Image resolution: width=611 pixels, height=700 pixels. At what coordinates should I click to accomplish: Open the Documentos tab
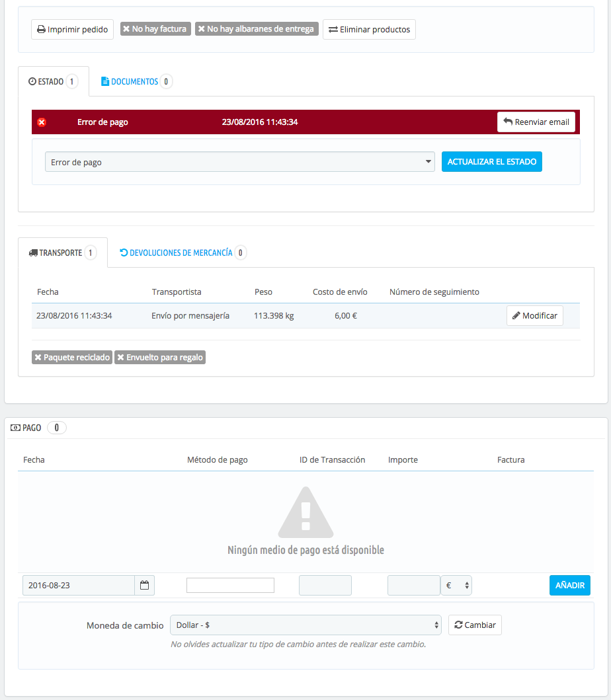point(136,81)
